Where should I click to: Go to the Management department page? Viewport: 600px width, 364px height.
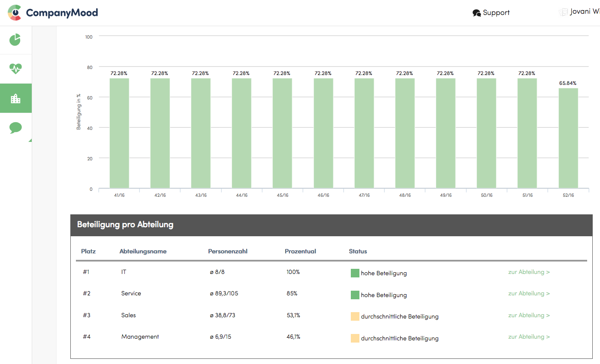coord(529,337)
